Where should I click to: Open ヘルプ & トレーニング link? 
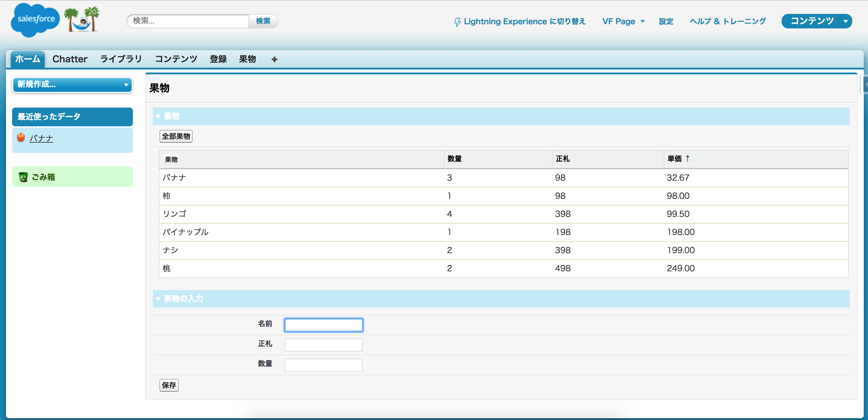tap(728, 21)
